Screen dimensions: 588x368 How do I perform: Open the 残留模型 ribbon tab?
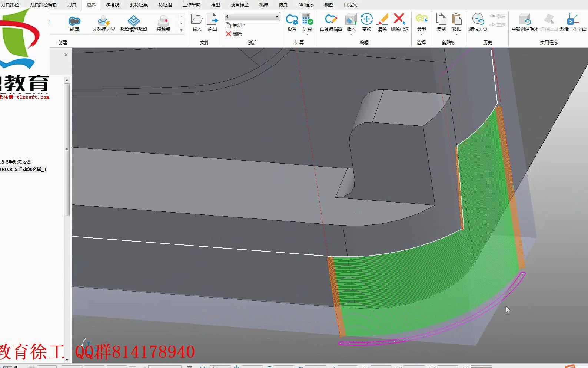coord(240,5)
